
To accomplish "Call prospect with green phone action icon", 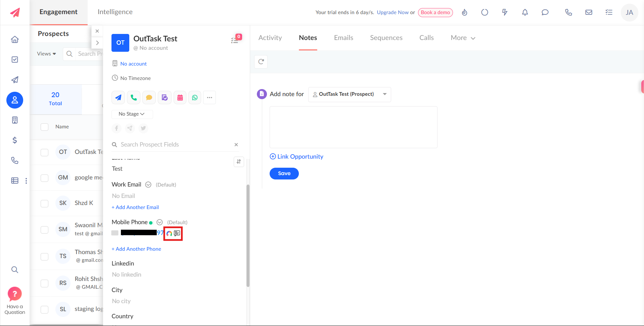I will (x=134, y=97).
